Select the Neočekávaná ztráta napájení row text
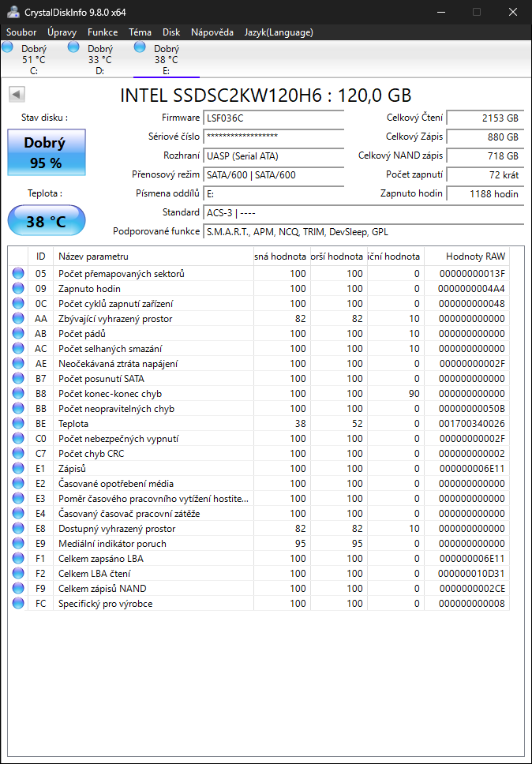 click(x=118, y=364)
